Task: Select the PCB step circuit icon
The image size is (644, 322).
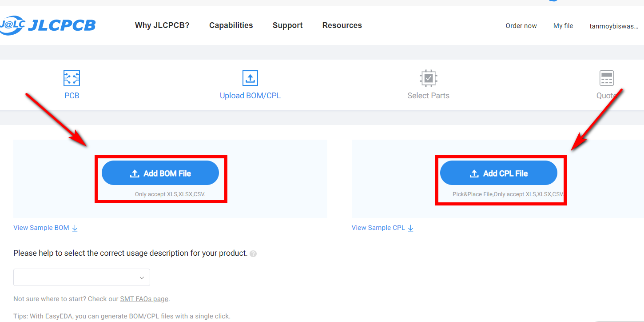Action: point(72,78)
